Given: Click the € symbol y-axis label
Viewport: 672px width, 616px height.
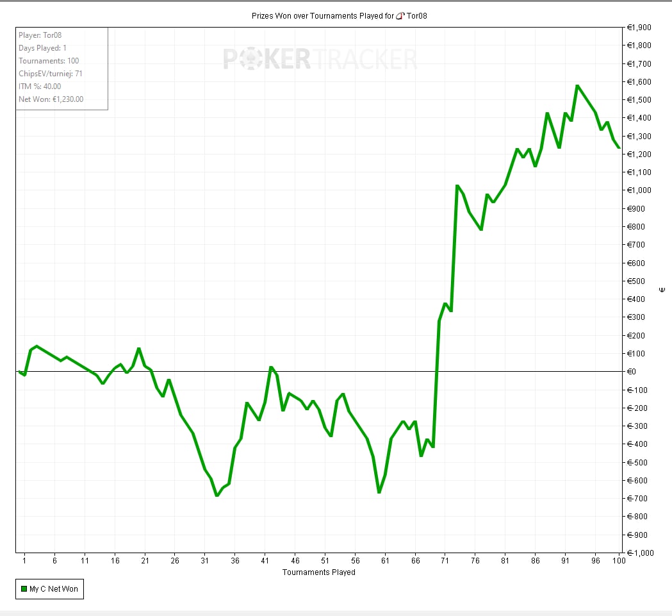Looking at the screenshot, I should pyautogui.click(x=662, y=290).
